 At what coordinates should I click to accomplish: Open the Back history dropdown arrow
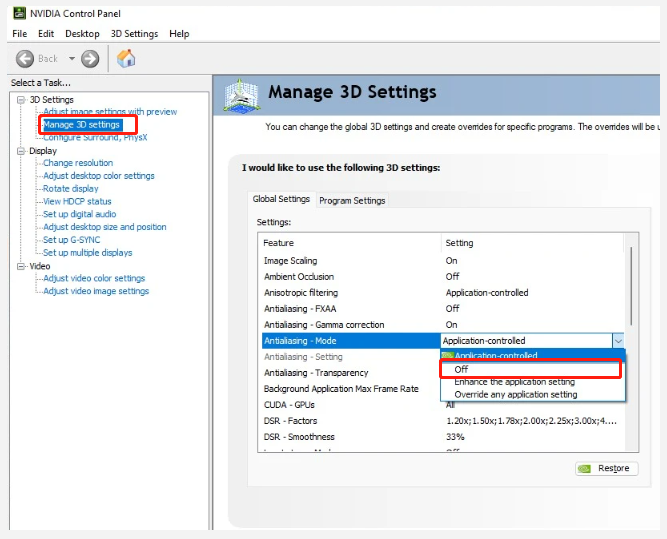click(72, 58)
